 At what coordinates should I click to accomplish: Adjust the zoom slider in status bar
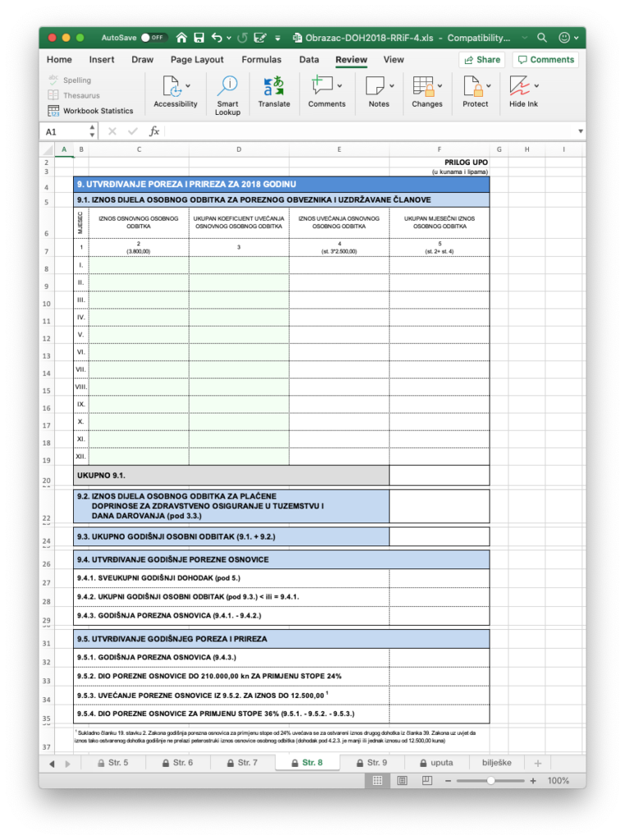tap(490, 780)
